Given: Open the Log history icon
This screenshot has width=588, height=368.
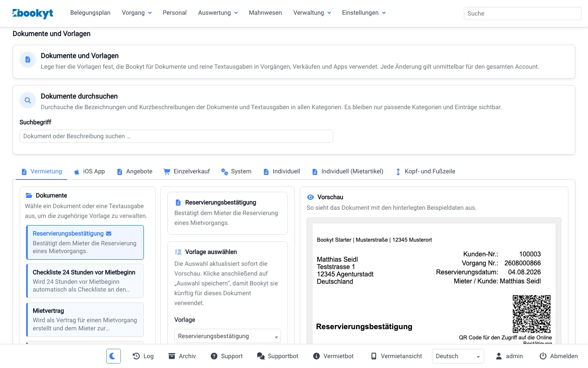Looking at the screenshot, I should [x=136, y=356].
